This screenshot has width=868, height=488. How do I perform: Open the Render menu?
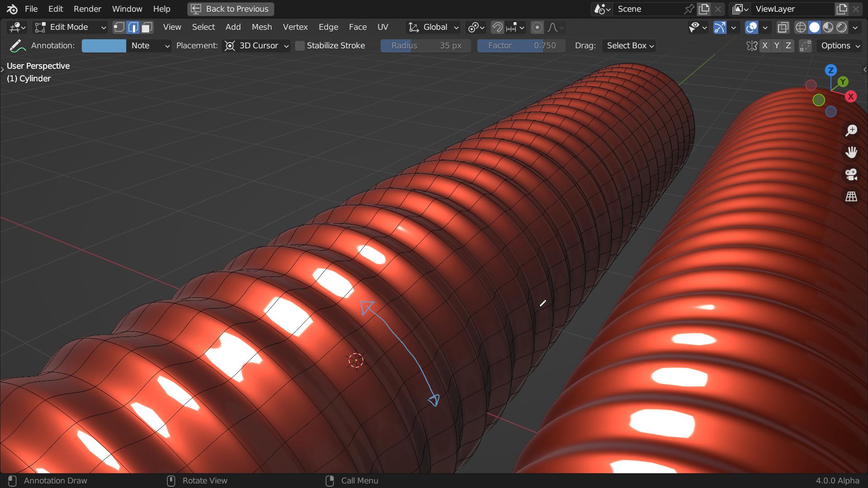88,9
